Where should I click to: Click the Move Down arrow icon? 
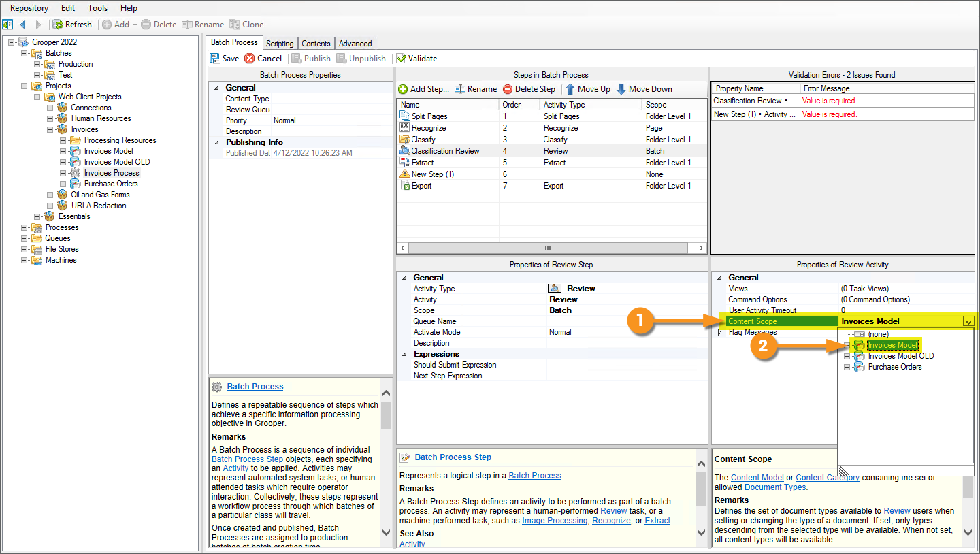point(621,89)
